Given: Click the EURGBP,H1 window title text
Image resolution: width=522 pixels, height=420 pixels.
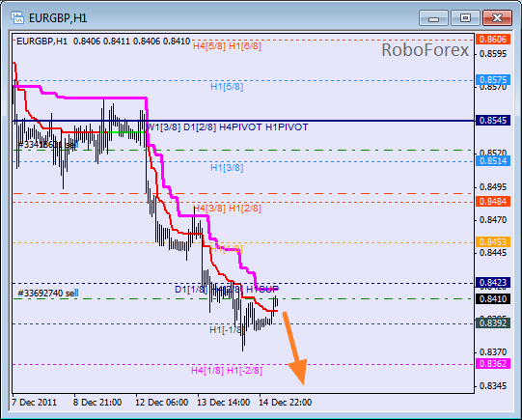Looking at the screenshot, I should [58, 18].
